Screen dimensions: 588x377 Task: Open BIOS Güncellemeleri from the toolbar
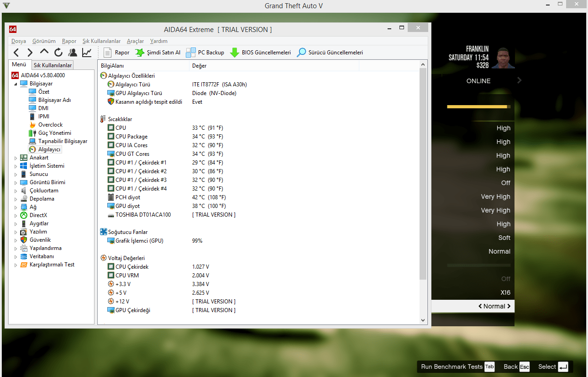tap(260, 53)
